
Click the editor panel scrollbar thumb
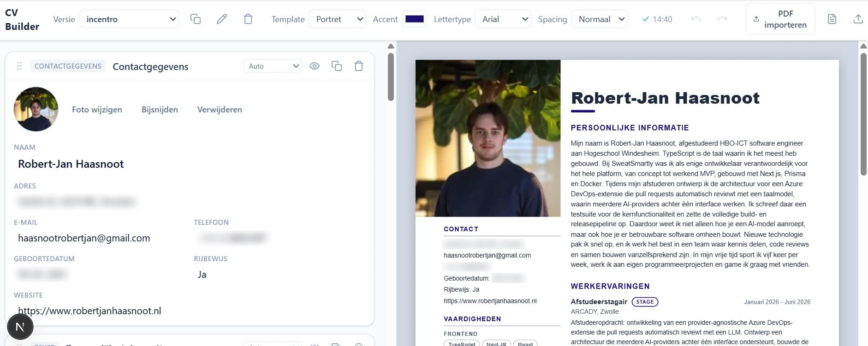[x=391, y=77]
